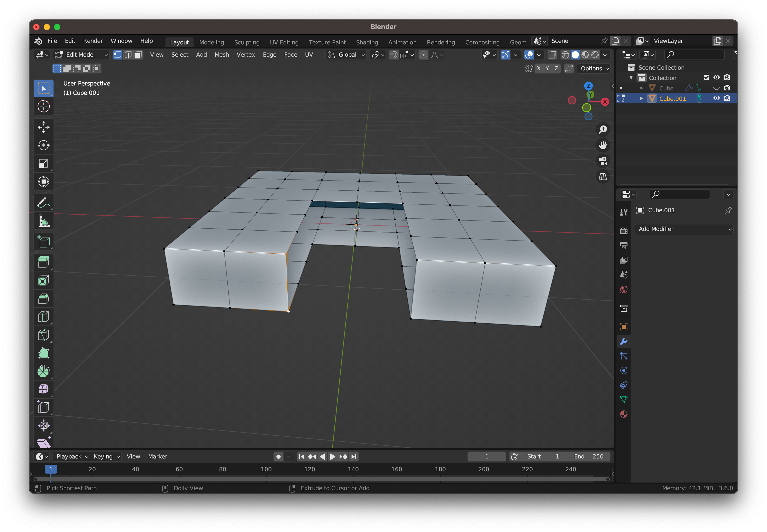This screenshot has width=767, height=532.
Task: Open the Playback dropdown
Action: point(72,456)
